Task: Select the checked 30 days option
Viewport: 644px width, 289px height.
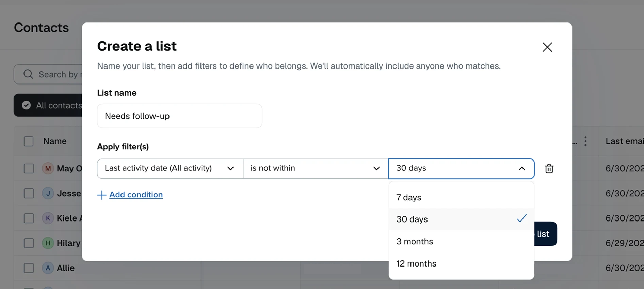Action: click(x=461, y=219)
